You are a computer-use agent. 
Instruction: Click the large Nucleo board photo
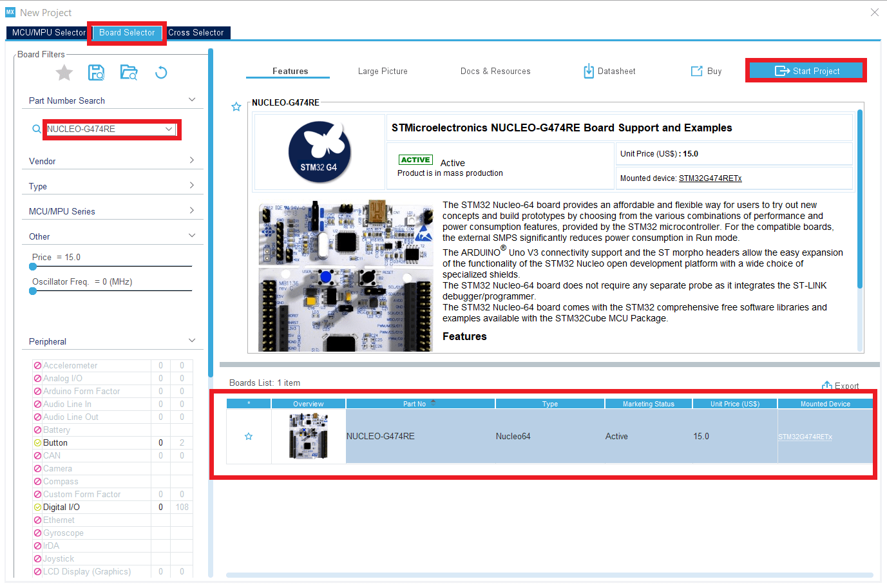pyautogui.click(x=345, y=276)
